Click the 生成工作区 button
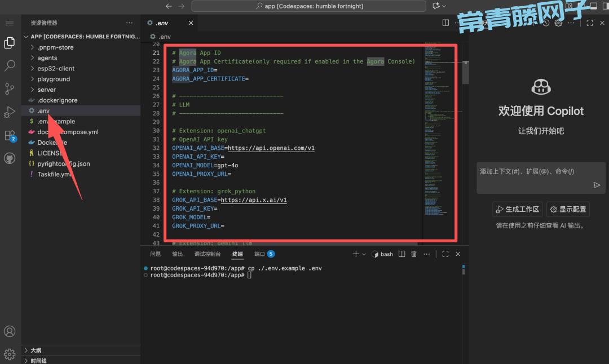Screen dimensions: 609x364 [517, 209]
